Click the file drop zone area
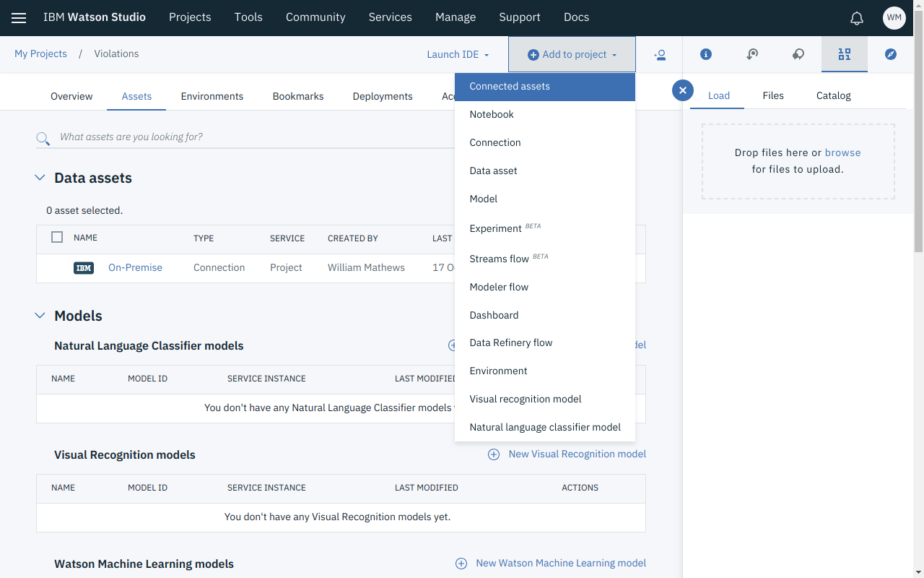Viewport: 924px width, 578px height. [x=798, y=161]
